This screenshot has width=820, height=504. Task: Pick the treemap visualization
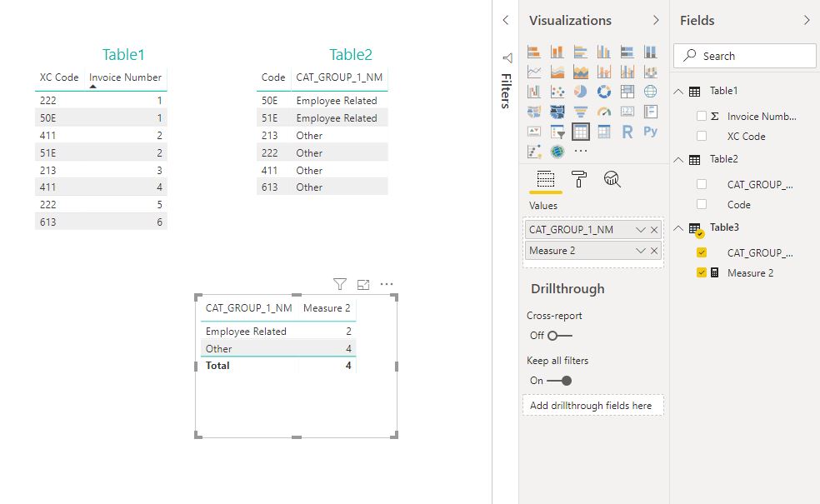pyautogui.click(x=627, y=92)
